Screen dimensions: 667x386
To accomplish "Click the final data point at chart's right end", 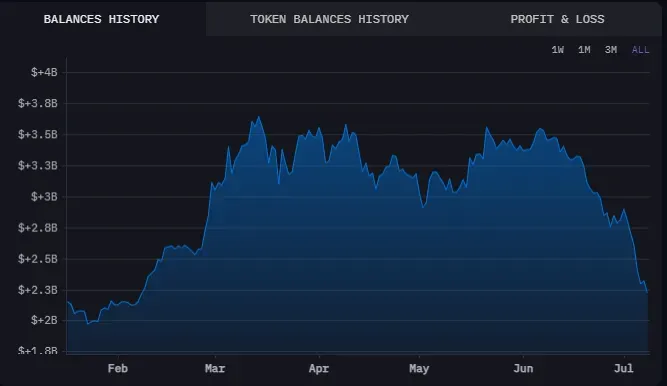I will pos(647,292).
